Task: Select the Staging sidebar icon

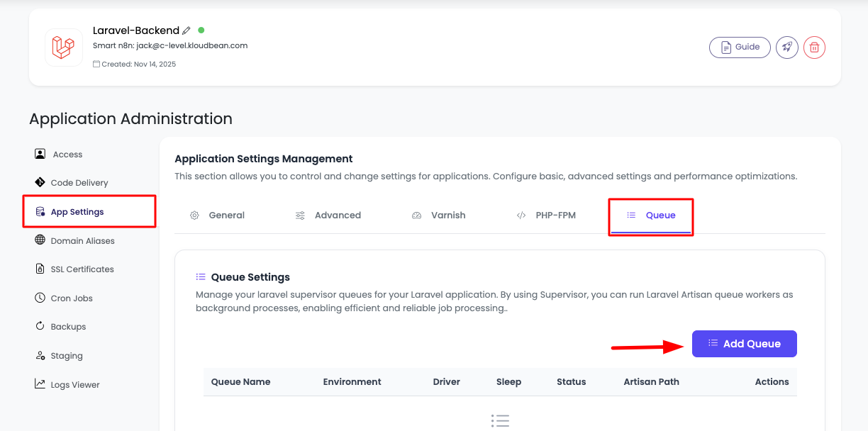Action: pos(41,355)
